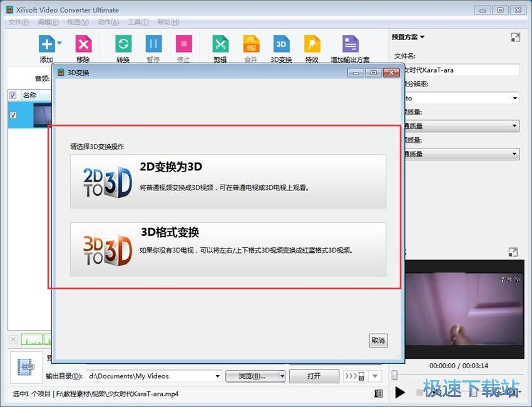Maximize the 3D变换 dialog
532x407 pixels.
point(374,73)
